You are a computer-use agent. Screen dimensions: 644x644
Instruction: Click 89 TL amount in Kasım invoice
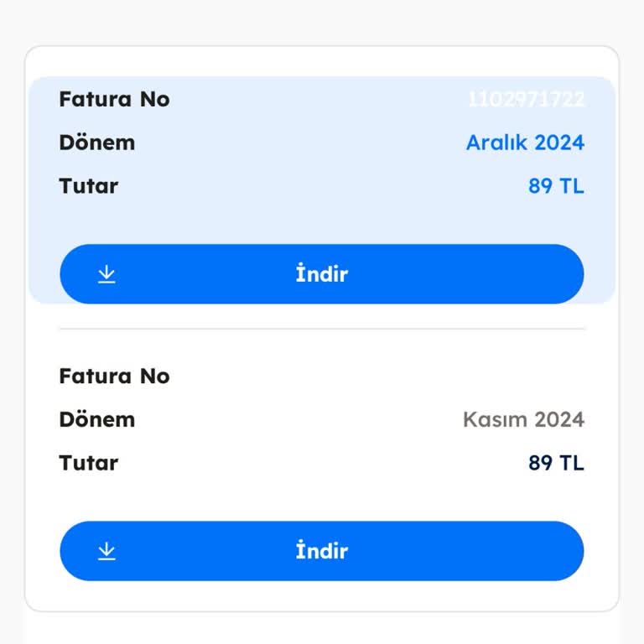click(x=556, y=463)
